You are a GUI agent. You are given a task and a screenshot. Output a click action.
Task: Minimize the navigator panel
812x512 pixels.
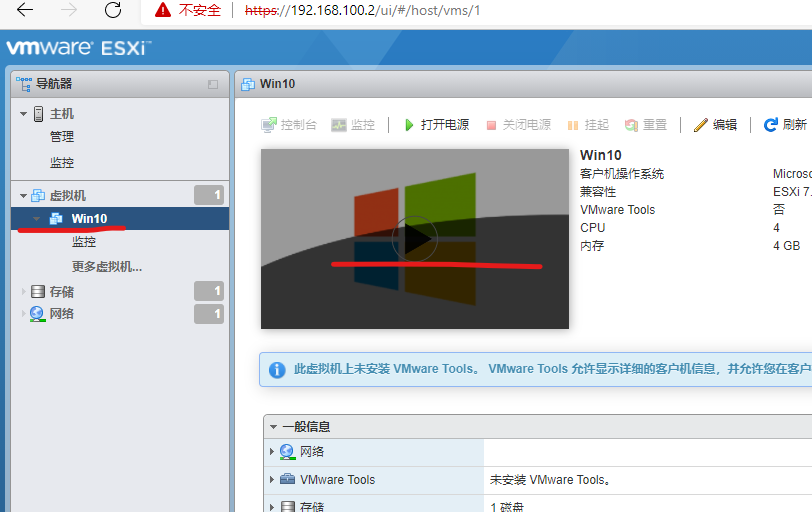(213, 84)
